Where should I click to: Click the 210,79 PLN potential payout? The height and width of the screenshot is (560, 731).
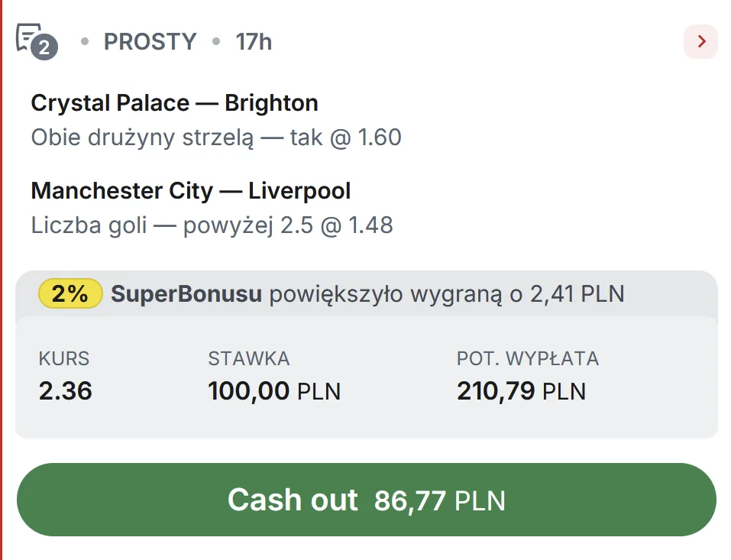click(521, 391)
